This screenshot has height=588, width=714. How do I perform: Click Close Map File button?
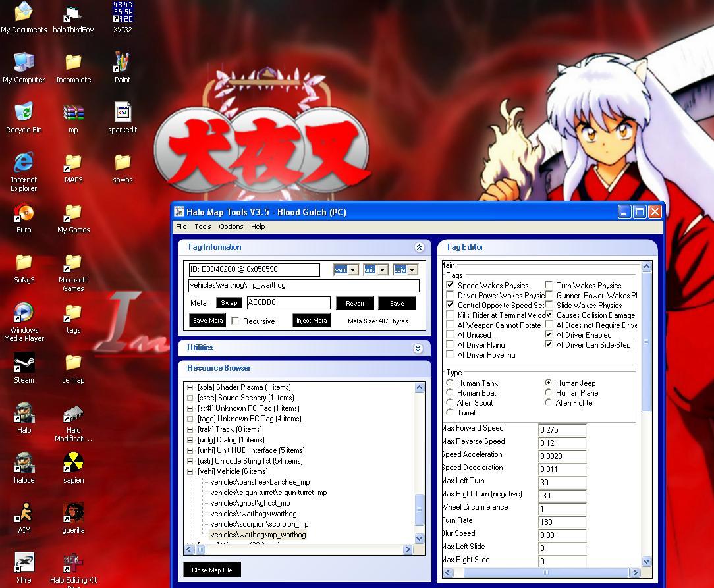(211, 570)
